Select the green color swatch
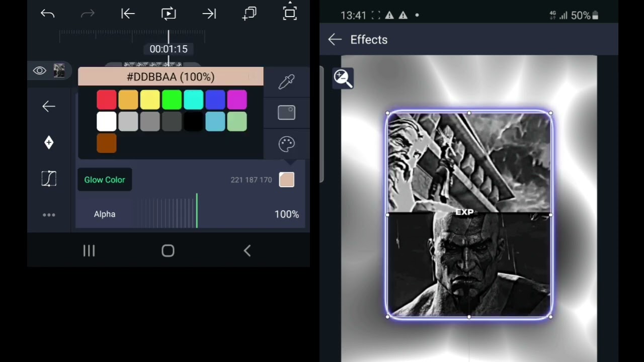This screenshot has height=362, width=644. (x=172, y=100)
